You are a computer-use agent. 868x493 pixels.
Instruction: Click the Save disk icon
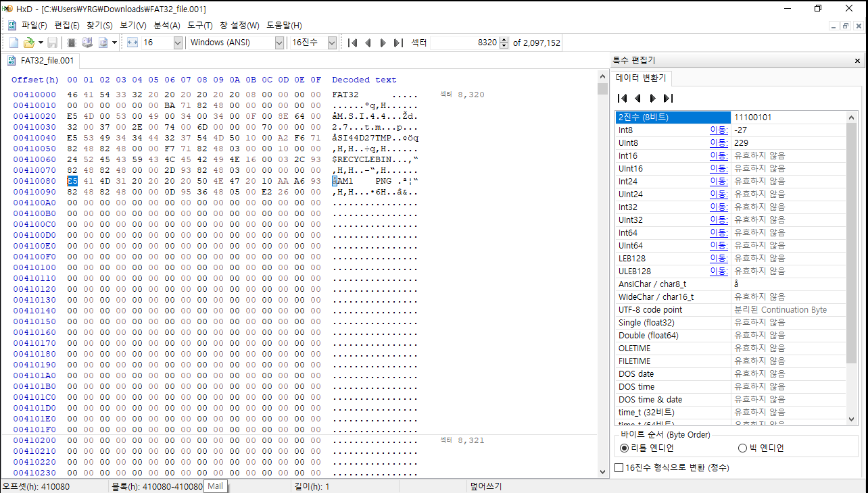(x=52, y=43)
